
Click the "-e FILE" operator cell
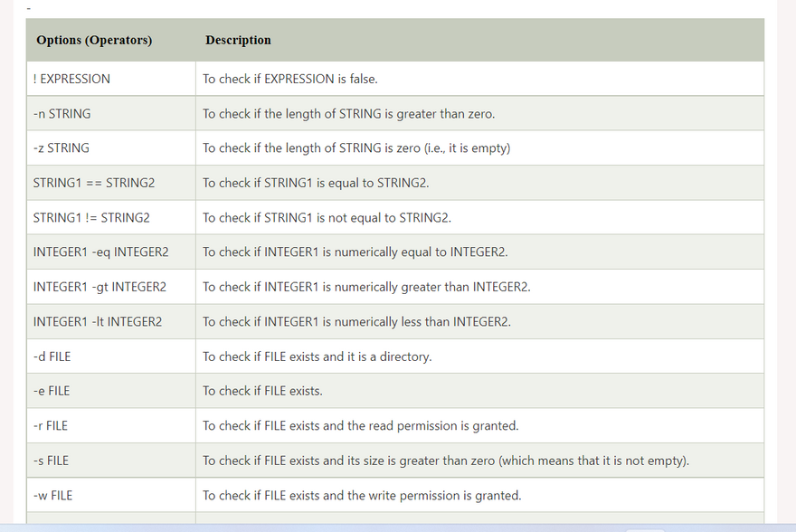pos(52,391)
